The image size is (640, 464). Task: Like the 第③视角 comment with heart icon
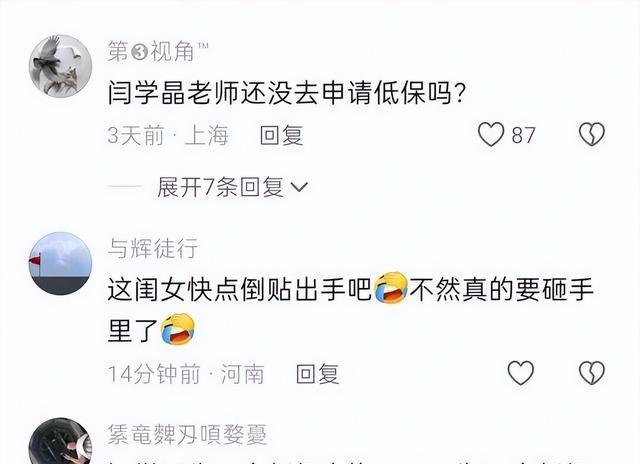tap(491, 135)
